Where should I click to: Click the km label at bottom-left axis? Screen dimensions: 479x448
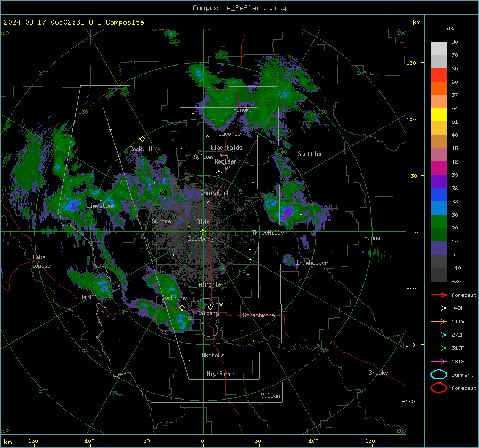click(x=7, y=442)
